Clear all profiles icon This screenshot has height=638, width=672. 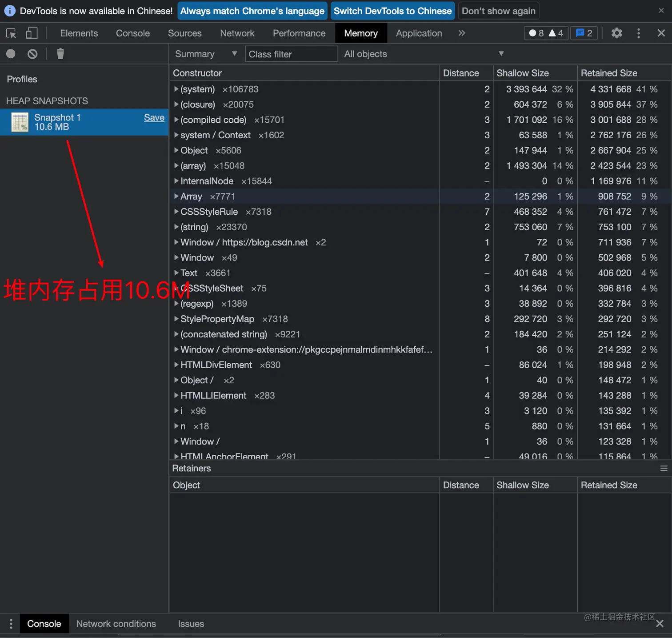click(x=32, y=54)
